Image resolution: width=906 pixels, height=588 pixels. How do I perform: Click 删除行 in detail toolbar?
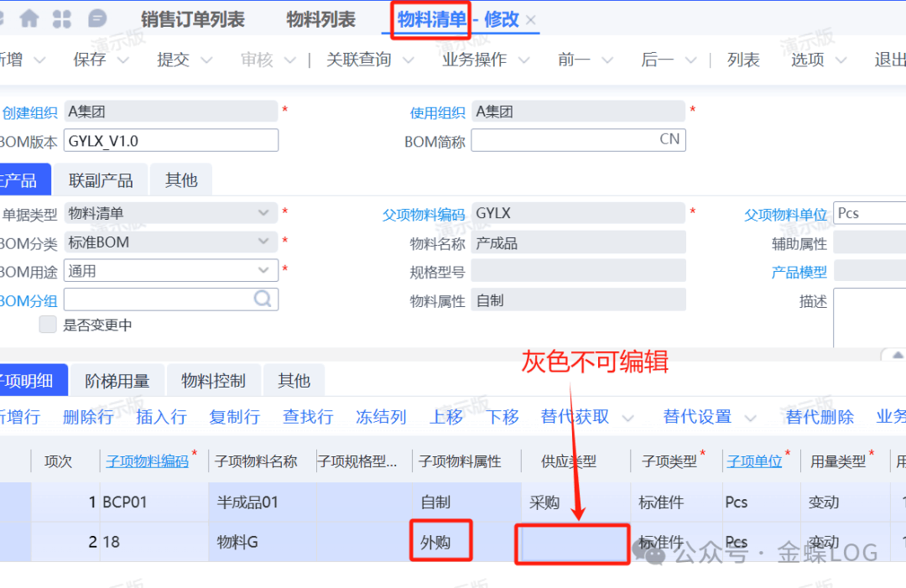click(x=88, y=417)
